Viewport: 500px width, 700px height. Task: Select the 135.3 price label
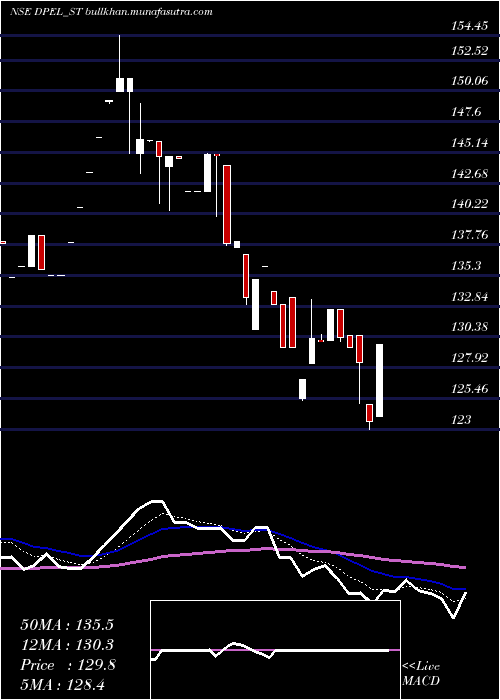467,266
